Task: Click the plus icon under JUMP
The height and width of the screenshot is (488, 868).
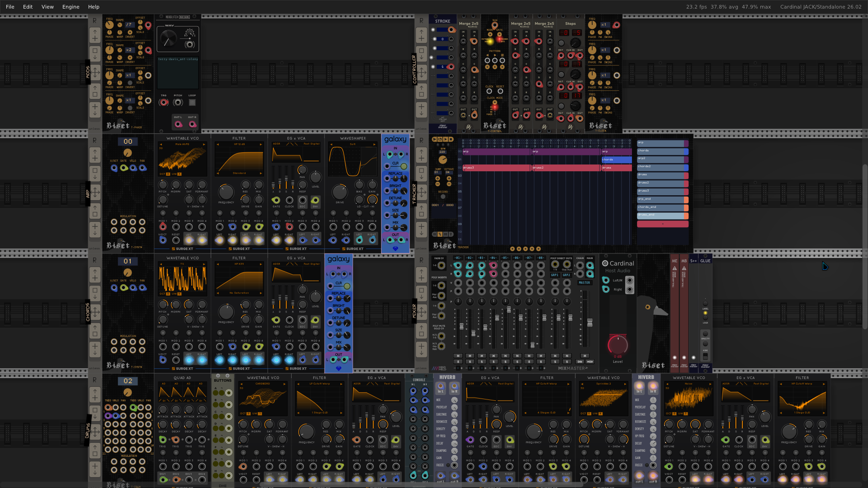Action: coord(437,178)
